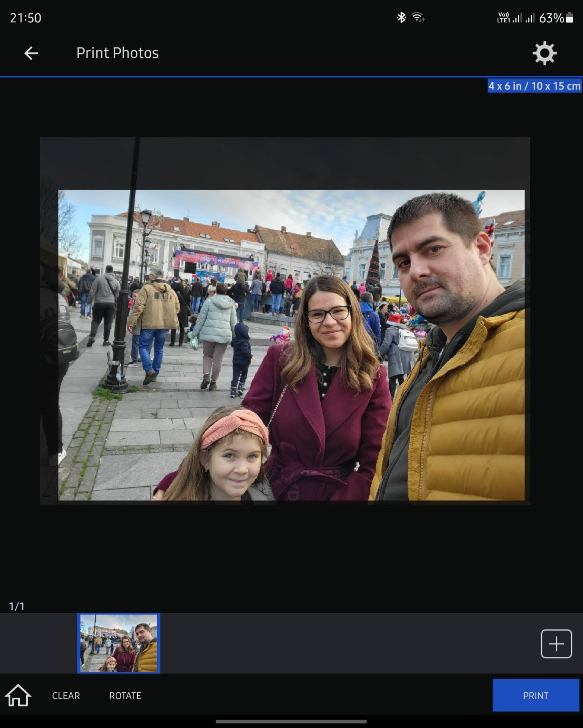Start printing with the PRINT button
The height and width of the screenshot is (728, 583).
point(536,695)
